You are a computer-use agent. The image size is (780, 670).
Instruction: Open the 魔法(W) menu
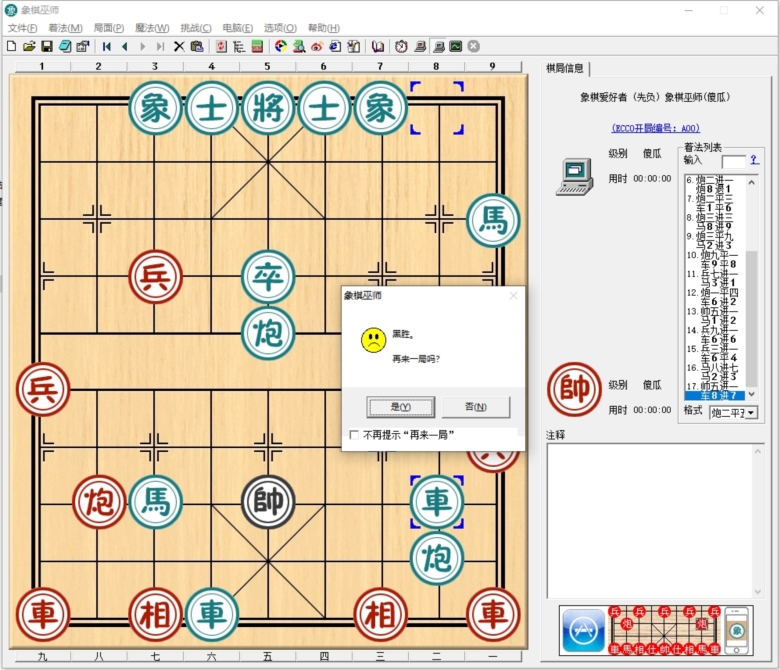point(152,28)
